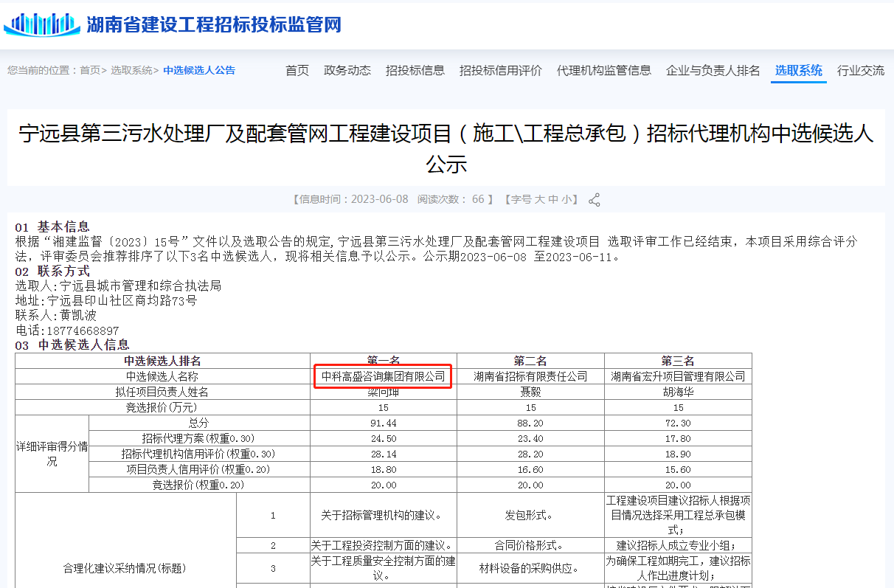Image resolution: width=894 pixels, height=588 pixels.
Task: Click the score cell 28.14
Action: point(384,454)
